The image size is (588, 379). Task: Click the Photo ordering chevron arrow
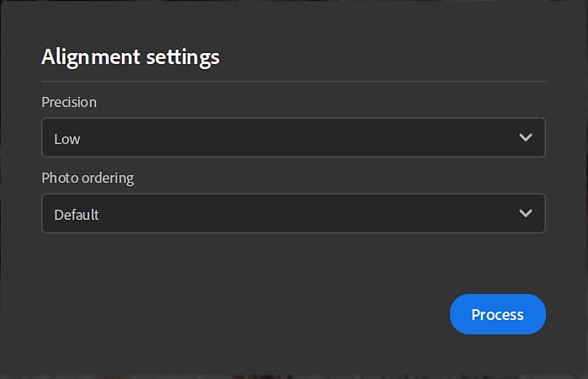pyautogui.click(x=526, y=213)
